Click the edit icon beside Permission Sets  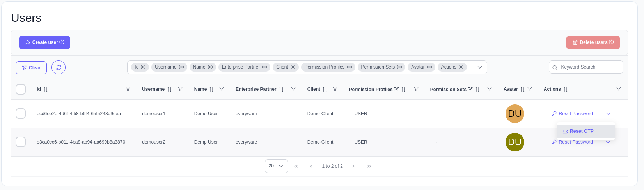coord(470,89)
